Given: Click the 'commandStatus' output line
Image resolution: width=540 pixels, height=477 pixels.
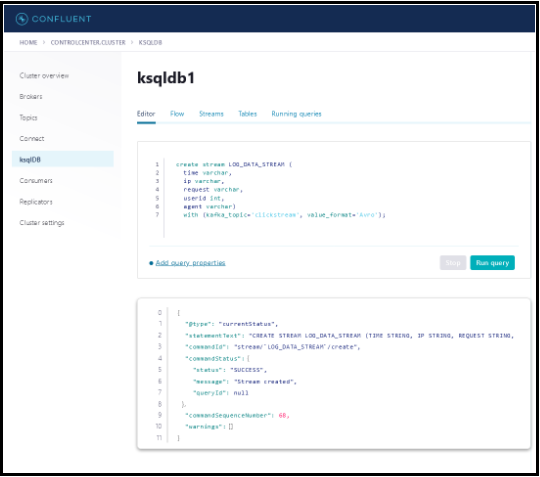Looking at the screenshot, I should pos(217,359).
